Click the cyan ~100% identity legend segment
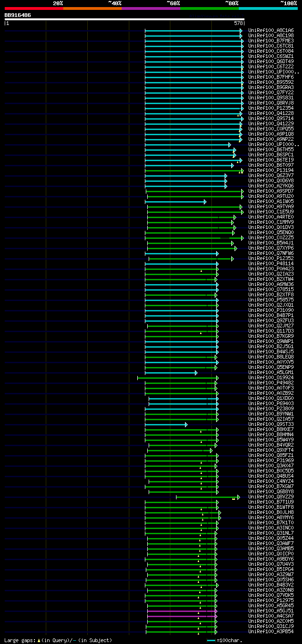Image resolution: width=302 pixels, height=644 pixels. [x=268, y=8]
